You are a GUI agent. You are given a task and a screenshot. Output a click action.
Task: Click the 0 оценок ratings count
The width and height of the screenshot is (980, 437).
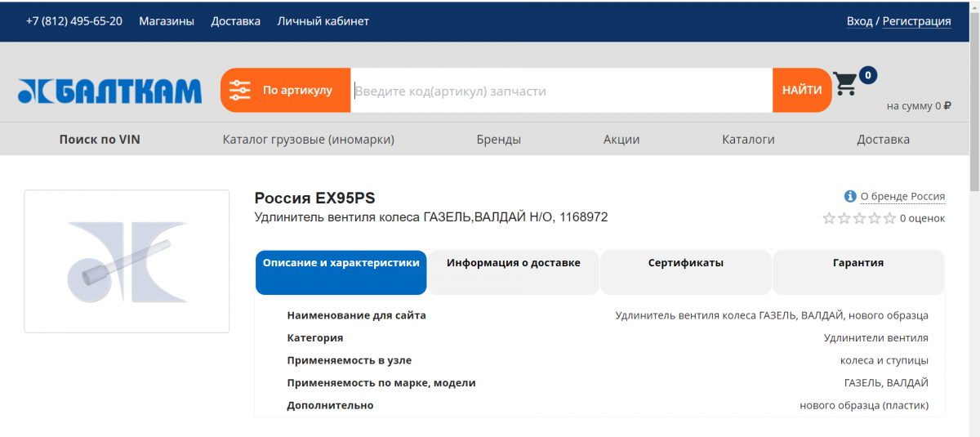pyautogui.click(x=922, y=218)
